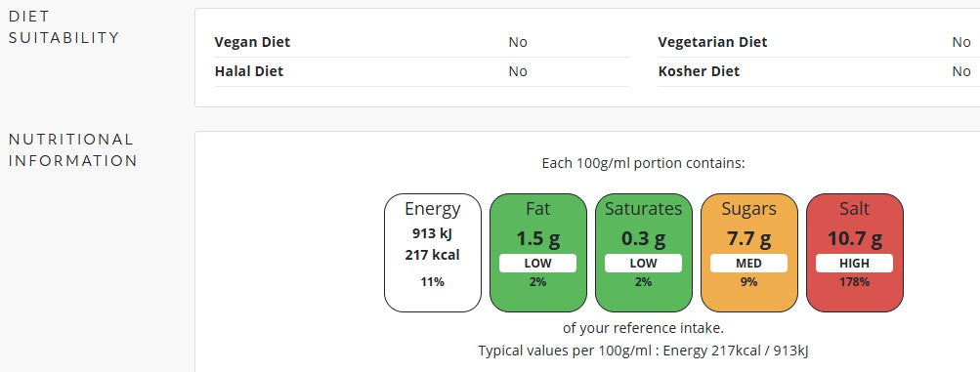The width and height of the screenshot is (980, 372).
Task: Click the red Salt tile
Action: [x=855, y=253]
